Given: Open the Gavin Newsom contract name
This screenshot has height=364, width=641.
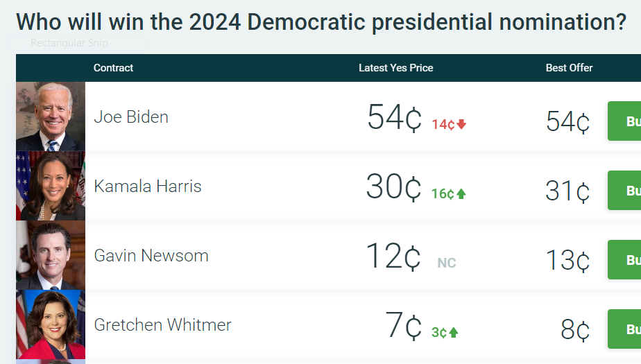Looking at the screenshot, I should [151, 255].
